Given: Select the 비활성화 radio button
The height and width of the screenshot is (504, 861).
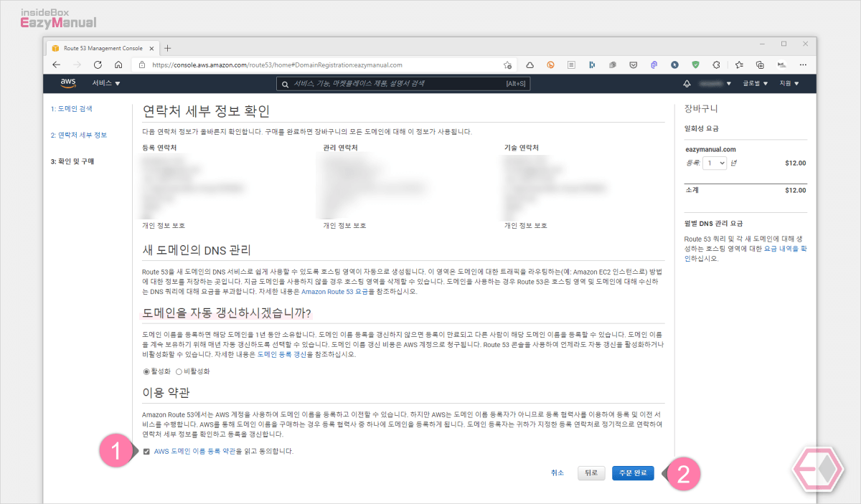Looking at the screenshot, I should (179, 371).
